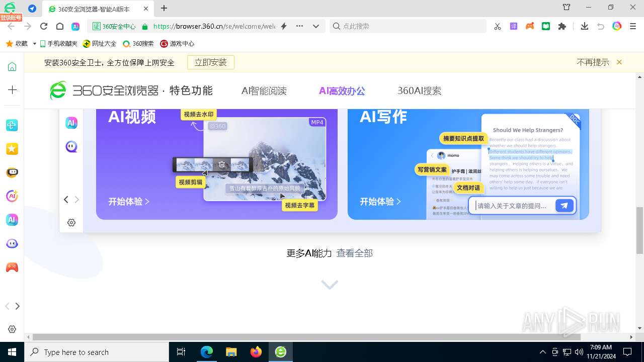Image resolution: width=644 pixels, height=362 pixels.
Task: Open 网址大全 bookmark
Action: click(100, 44)
